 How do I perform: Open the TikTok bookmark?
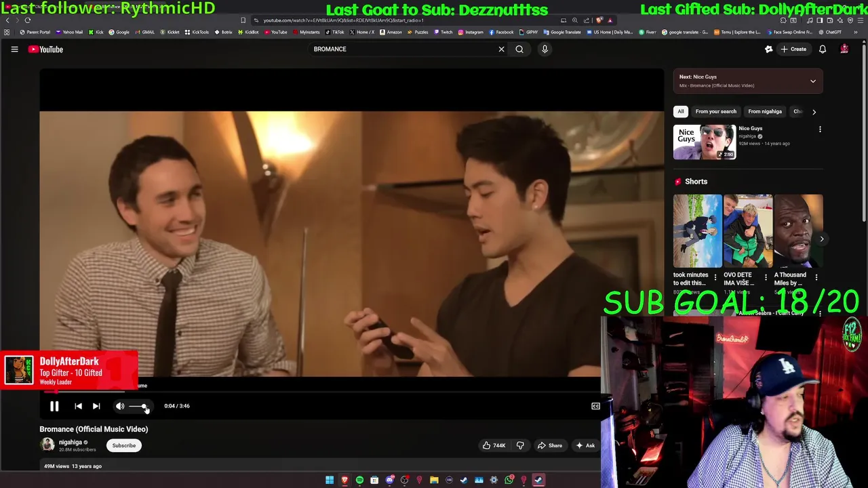tap(335, 32)
